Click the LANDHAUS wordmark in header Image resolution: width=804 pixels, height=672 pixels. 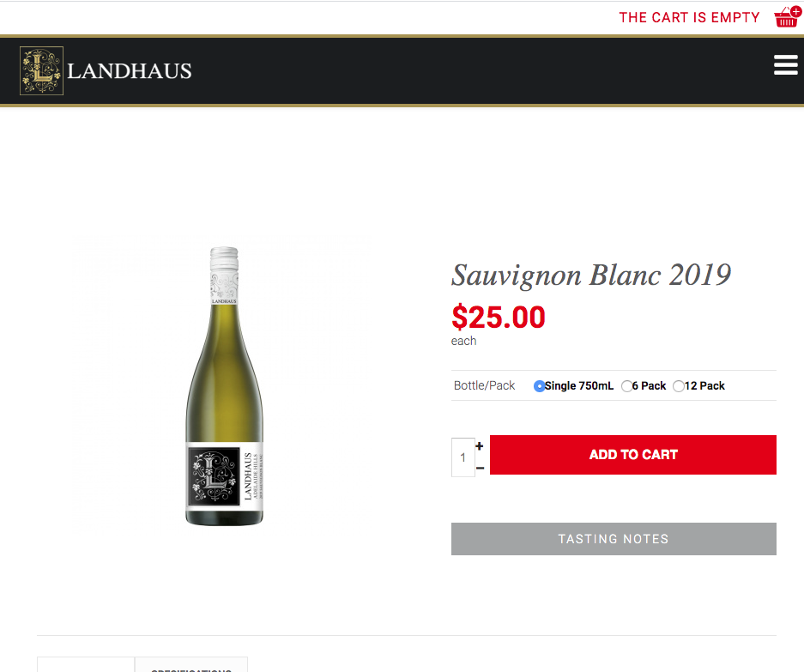130,70
